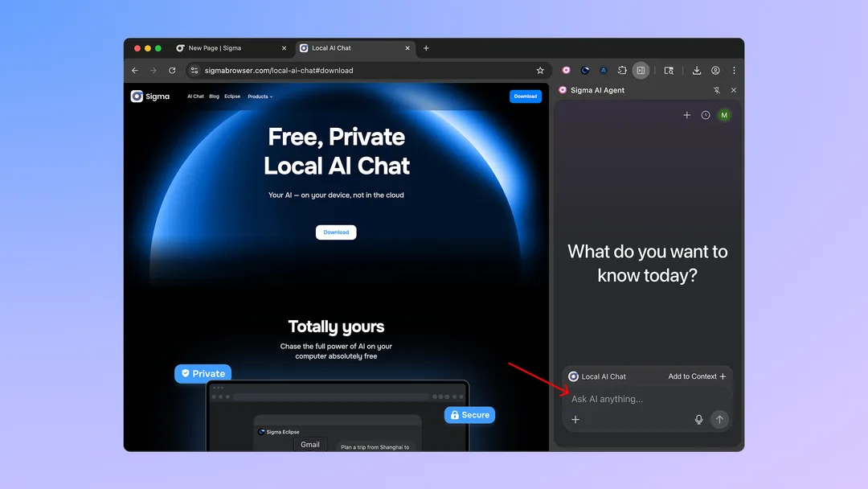Open the browser three-dot menu
868x489 pixels.
(734, 70)
